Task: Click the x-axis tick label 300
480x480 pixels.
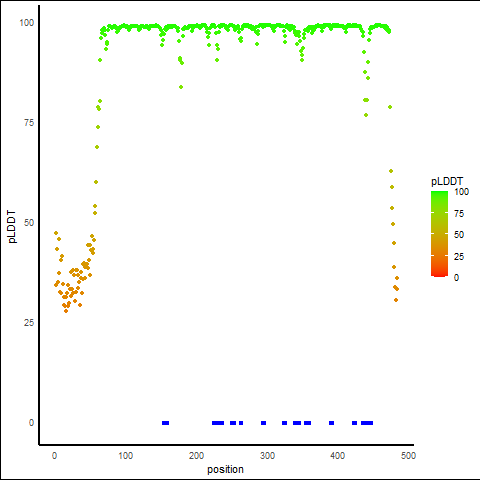Action: (267, 455)
